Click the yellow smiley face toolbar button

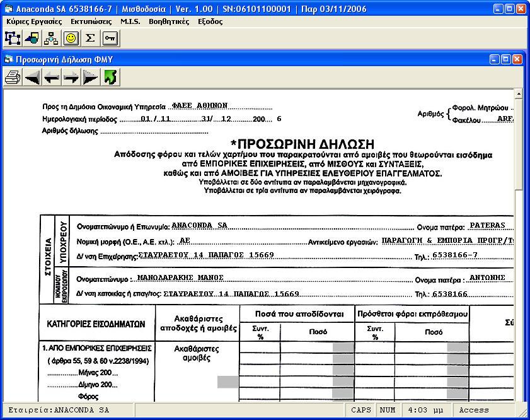71,38
